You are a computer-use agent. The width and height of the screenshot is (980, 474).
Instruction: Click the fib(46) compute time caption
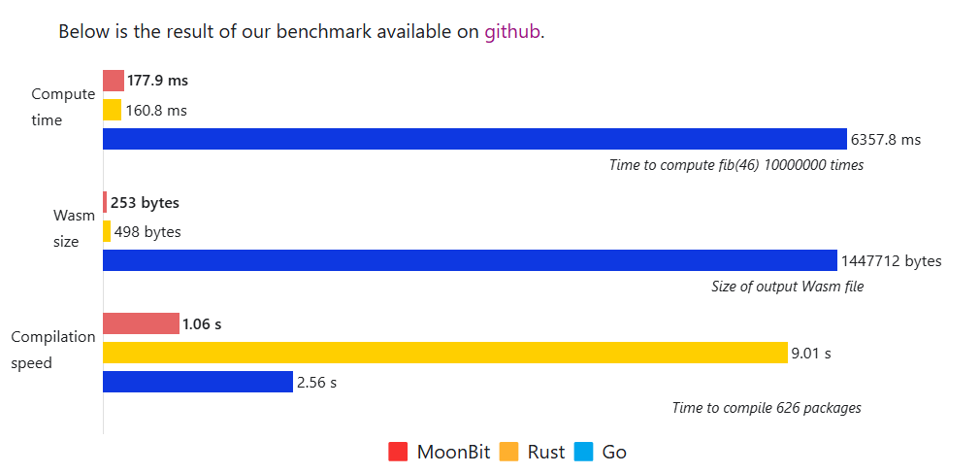[735, 165]
